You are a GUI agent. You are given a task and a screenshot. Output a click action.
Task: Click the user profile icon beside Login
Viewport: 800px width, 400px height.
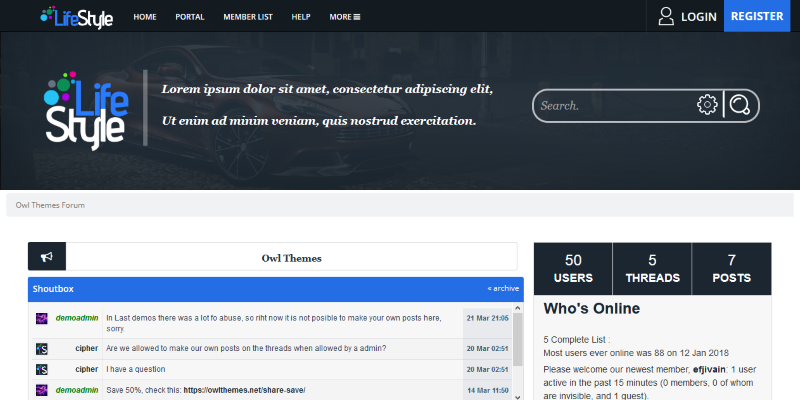(x=666, y=16)
